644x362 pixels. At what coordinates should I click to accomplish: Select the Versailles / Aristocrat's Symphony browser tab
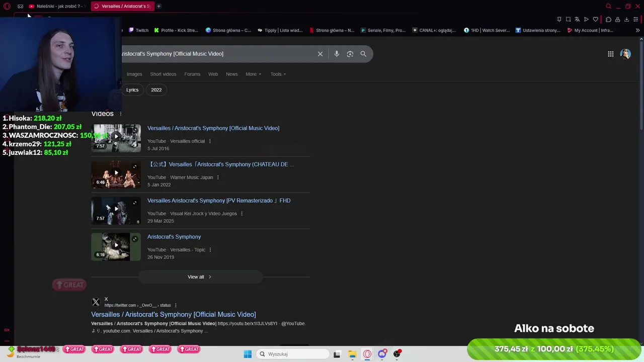point(122,6)
